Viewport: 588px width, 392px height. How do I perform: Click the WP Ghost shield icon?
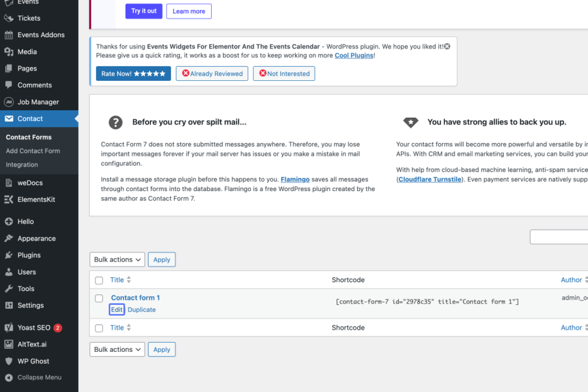9,361
